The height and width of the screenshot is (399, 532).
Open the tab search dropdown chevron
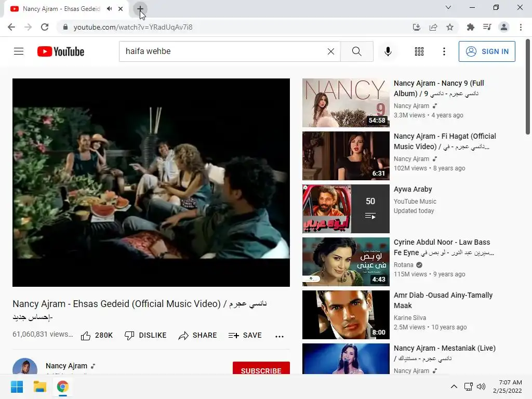(448, 7)
